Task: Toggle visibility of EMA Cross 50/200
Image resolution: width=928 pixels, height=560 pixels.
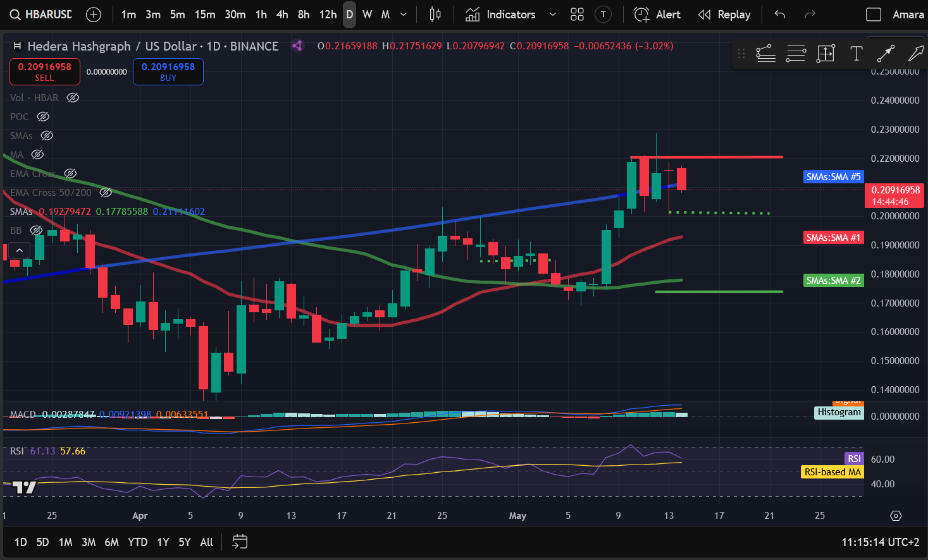Action: click(x=106, y=192)
